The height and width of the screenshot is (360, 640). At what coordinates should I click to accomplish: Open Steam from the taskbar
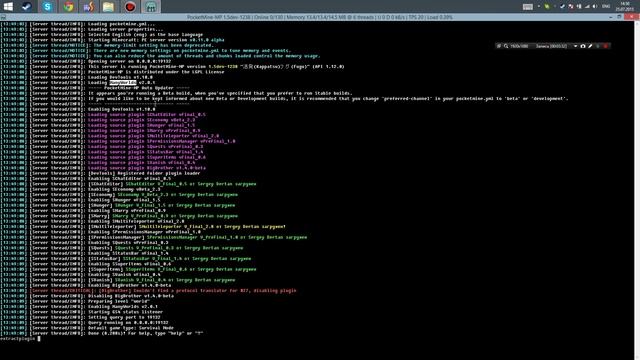click(27, 7)
